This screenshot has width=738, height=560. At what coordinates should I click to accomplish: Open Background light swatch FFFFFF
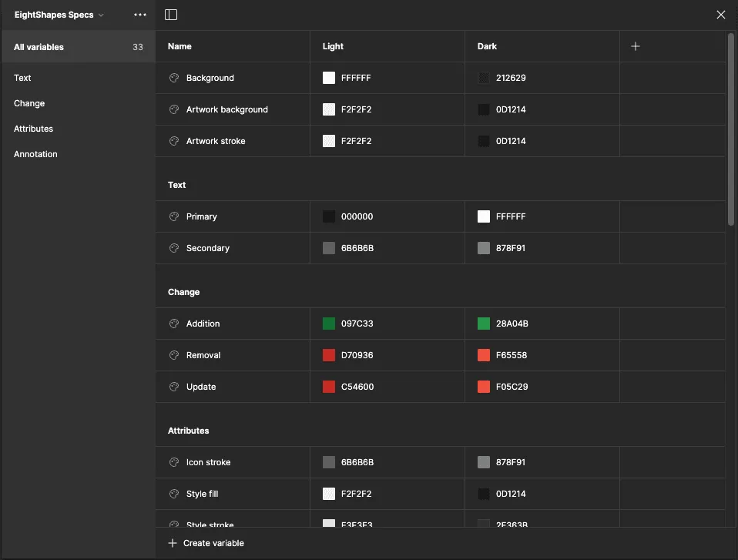point(328,78)
